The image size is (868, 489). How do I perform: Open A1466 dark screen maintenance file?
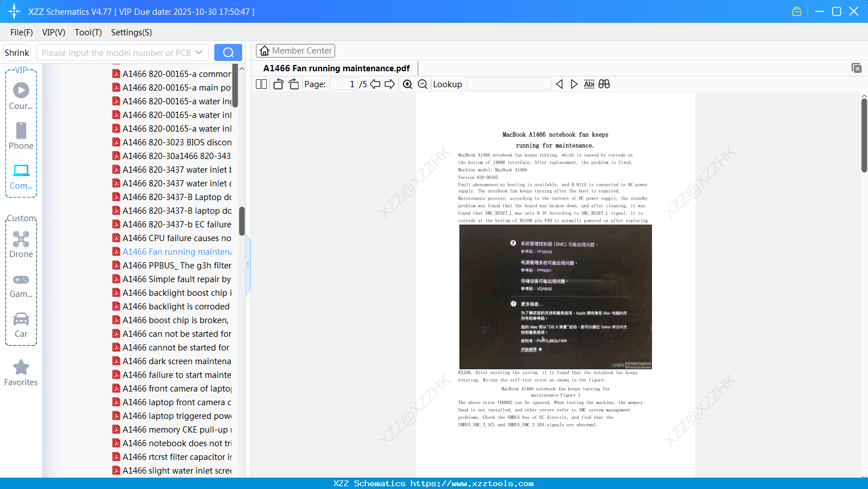(x=172, y=361)
